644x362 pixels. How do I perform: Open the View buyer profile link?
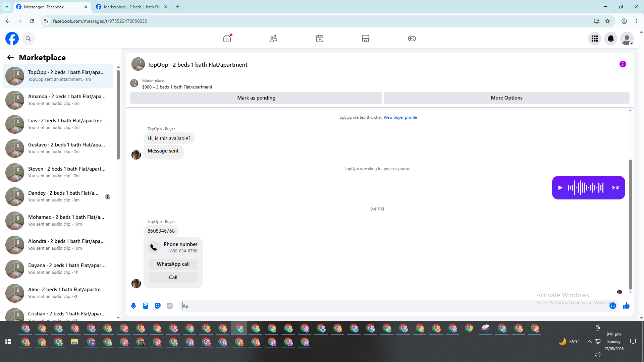pos(400,117)
